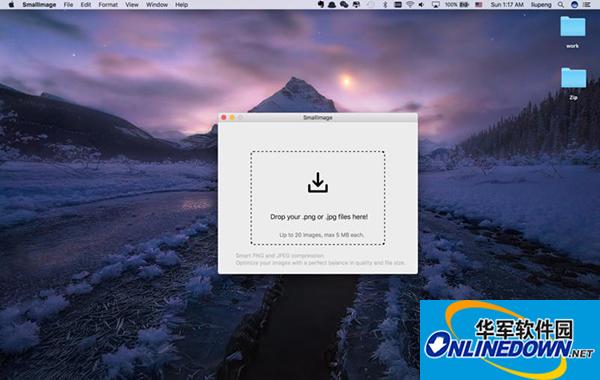Open the Notification Center icon

[x=586, y=5]
